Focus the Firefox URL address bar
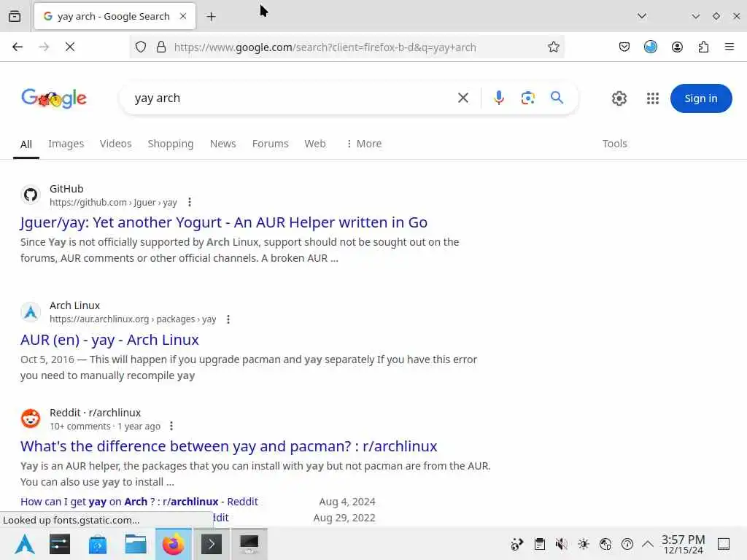 [347, 47]
